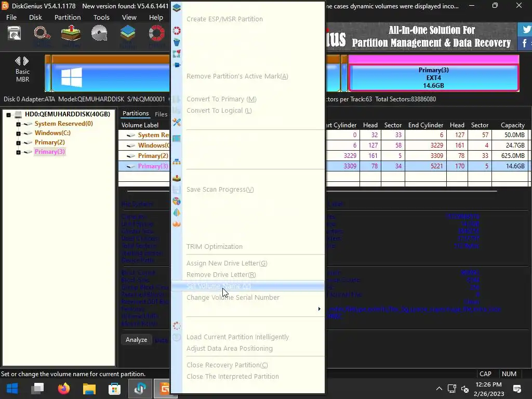Click the split triangles icon in context menu
This screenshot has height=399, width=532.
coord(177,212)
